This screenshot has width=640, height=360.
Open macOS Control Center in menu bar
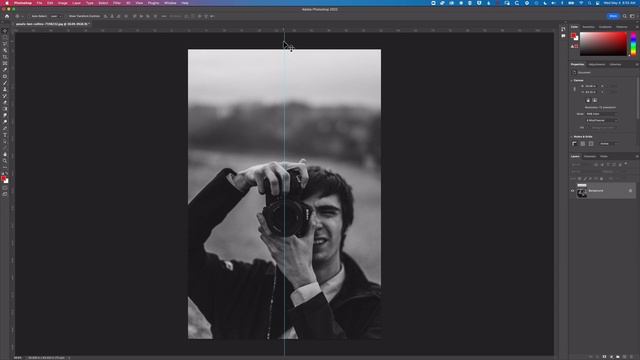[x=598, y=3]
